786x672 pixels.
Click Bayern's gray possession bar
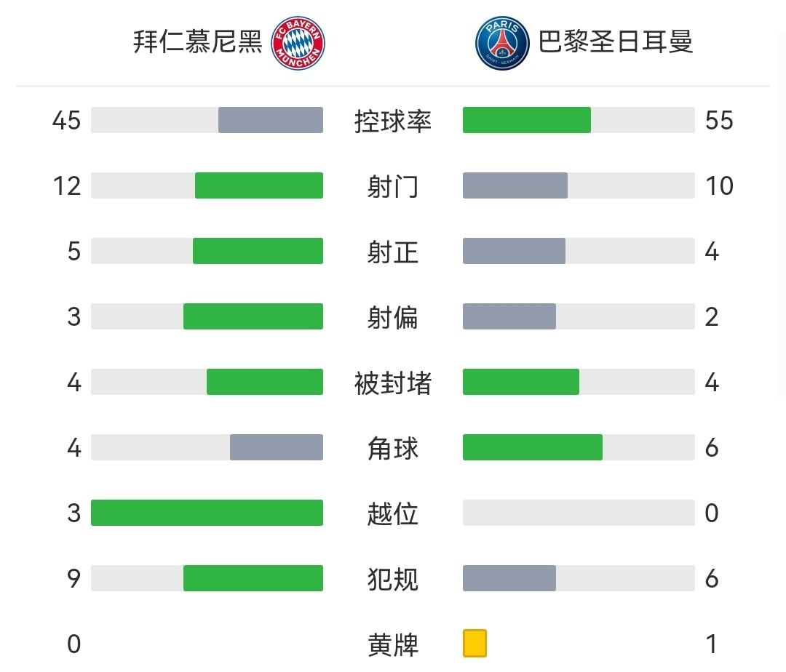[x=271, y=120]
